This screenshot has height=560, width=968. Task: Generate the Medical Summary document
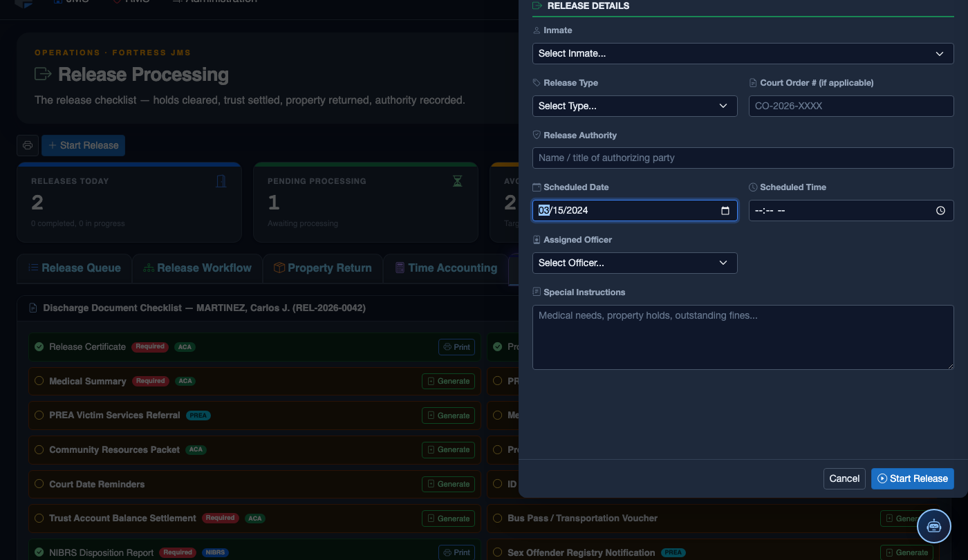pos(448,381)
